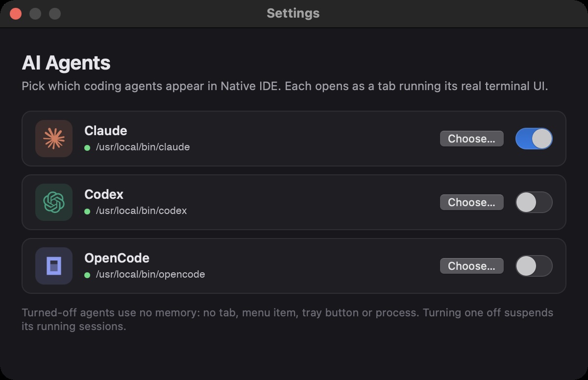Screen dimensions: 588x380
Task: Click the green status dot beside the codex path
Action: pyautogui.click(x=87, y=211)
